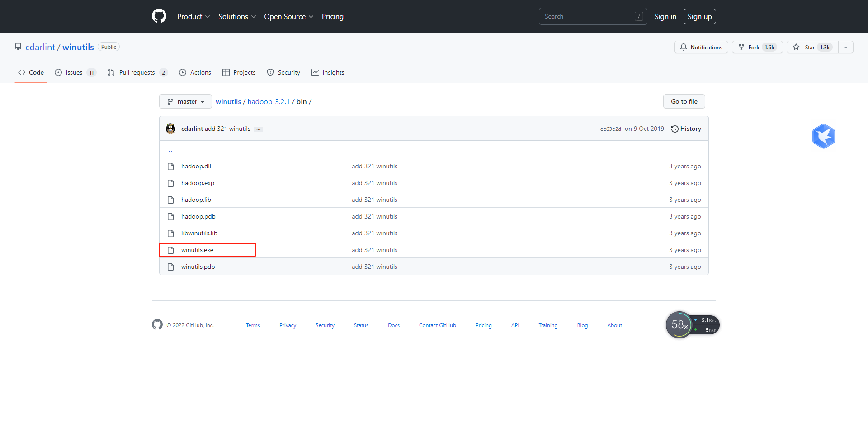Click the blue bird floating icon

[823, 136]
